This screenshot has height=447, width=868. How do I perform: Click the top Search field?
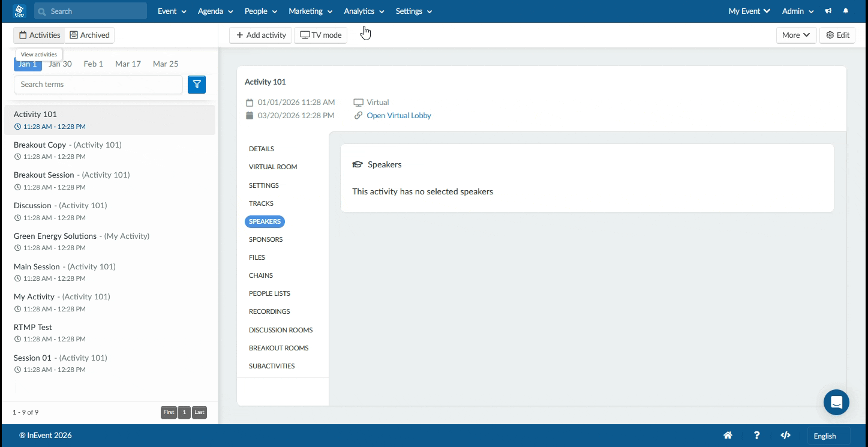pos(91,11)
